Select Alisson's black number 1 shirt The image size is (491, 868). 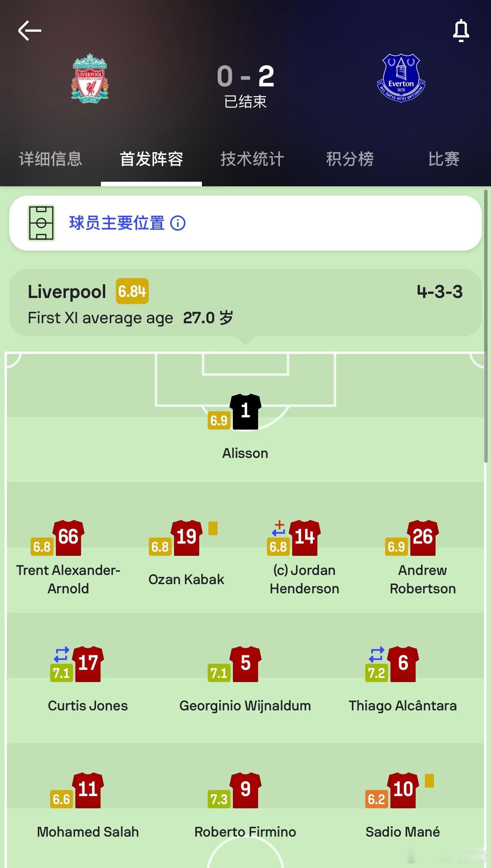click(x=245, y=412)
